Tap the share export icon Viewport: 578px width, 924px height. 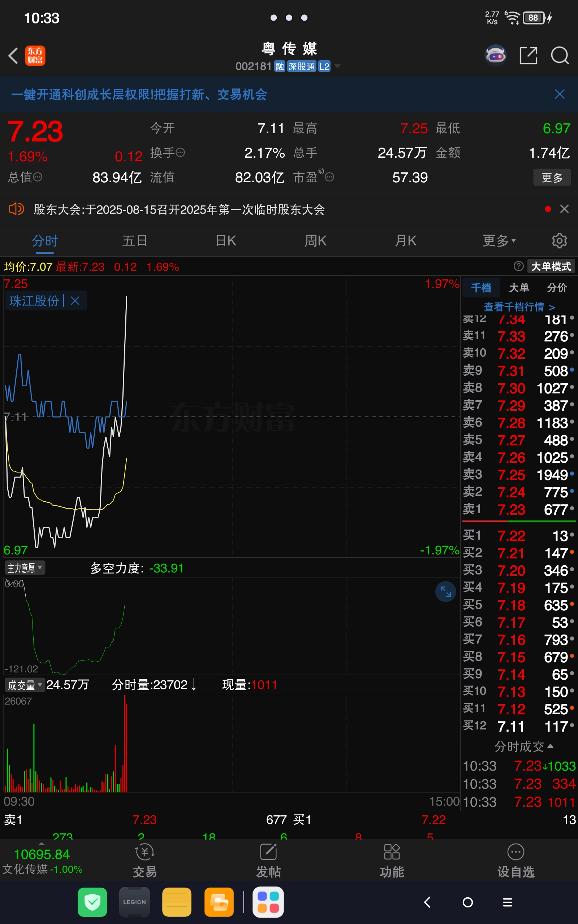point(529,56)
